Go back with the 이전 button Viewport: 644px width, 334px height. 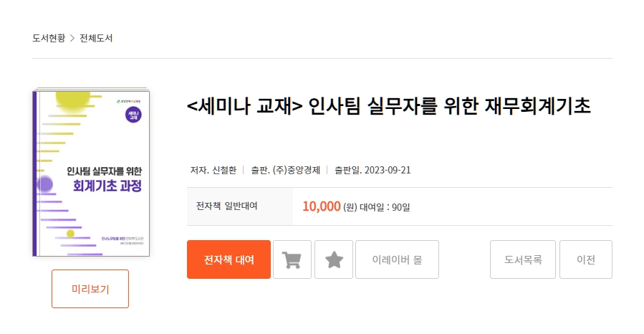tap(586, 259)
